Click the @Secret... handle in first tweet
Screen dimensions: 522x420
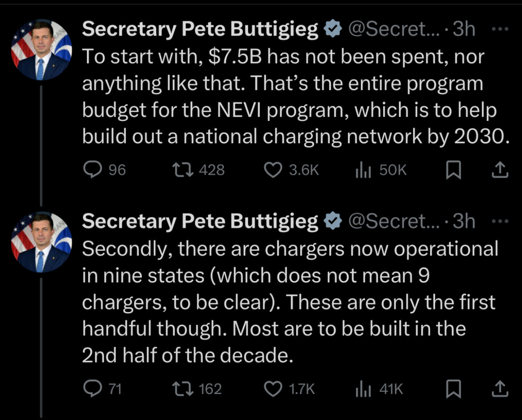[395, 30]
